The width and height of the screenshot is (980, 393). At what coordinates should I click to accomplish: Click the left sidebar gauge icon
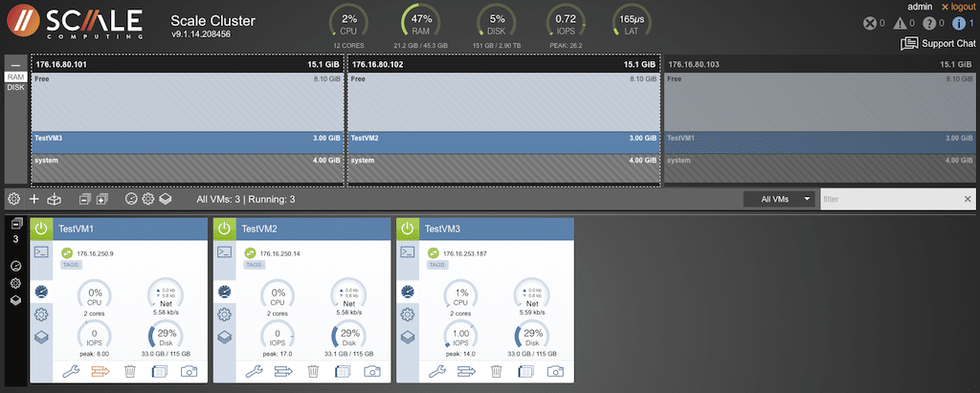point(16,266)
